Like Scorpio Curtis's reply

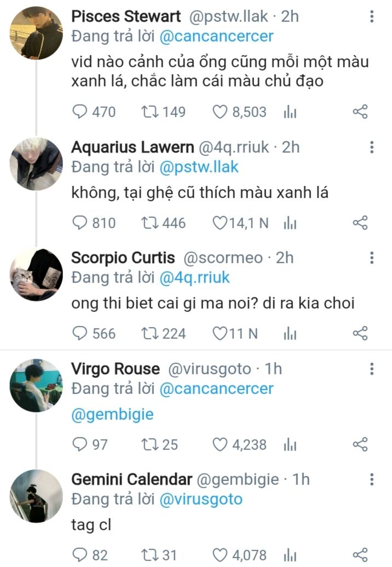click(x=221, y=334)
